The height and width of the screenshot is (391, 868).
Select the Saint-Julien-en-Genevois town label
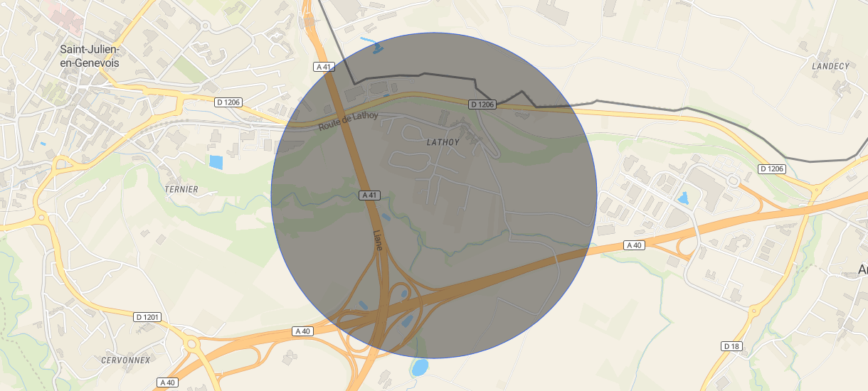tap(90, 56)
